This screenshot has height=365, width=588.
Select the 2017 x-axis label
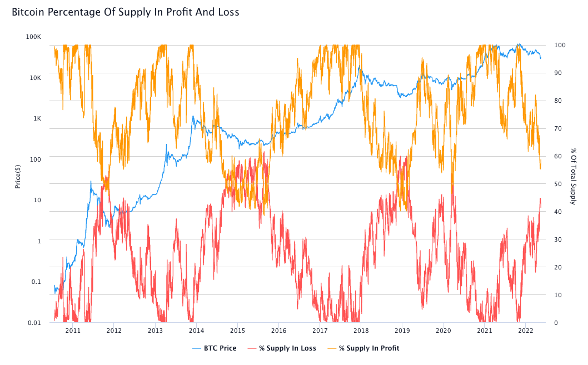(320, 331)
